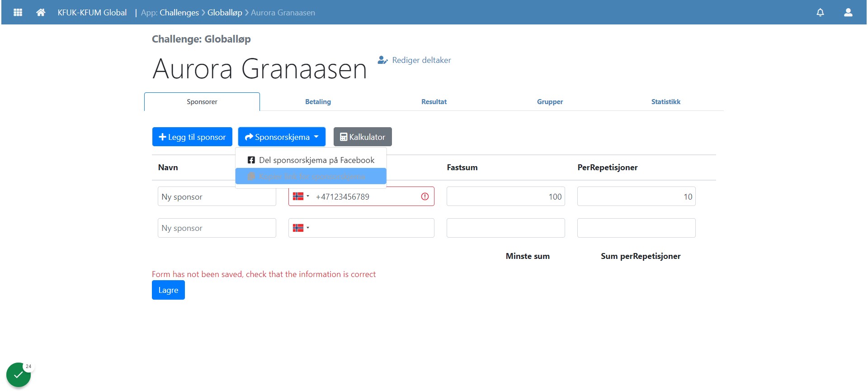Focus first row sponsor name field
This screenshot has width=868, height=392.
(217, 196)
